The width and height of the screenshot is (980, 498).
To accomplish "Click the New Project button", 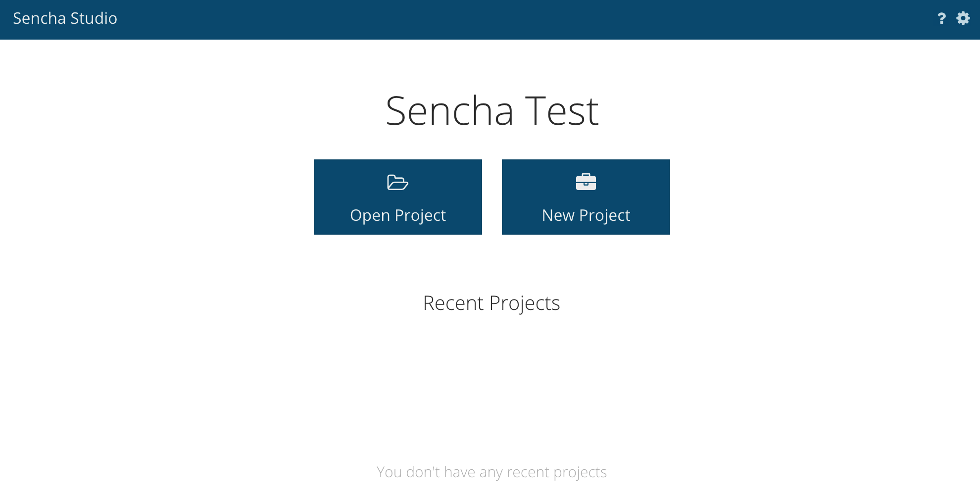I will click(586, 197).
